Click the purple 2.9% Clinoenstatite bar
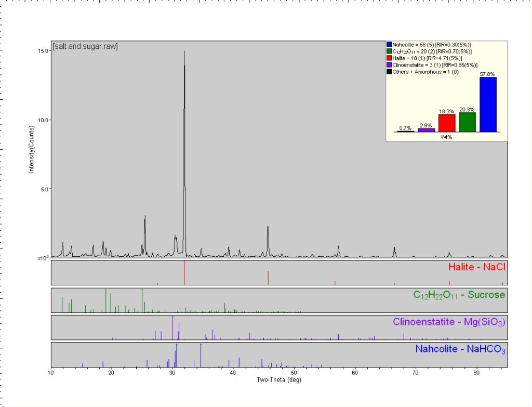Viewport: 532px width, 407px height. tap(427, 129)
